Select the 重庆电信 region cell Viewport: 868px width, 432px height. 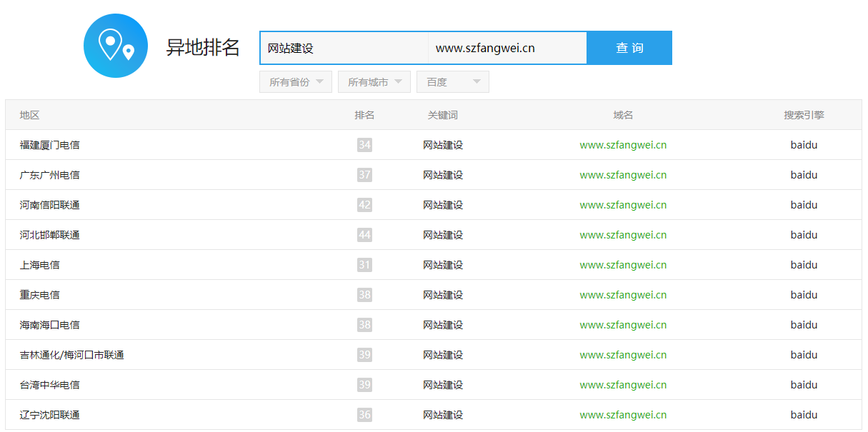pos(39,295)
